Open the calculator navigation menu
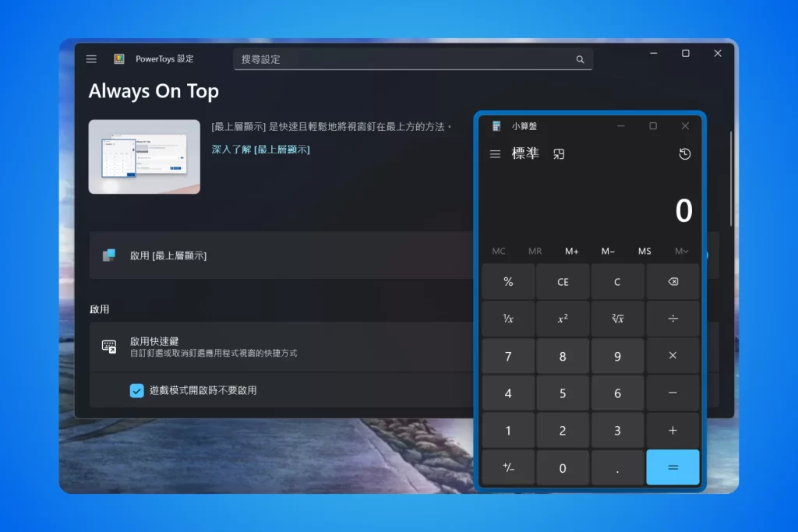The width and height of the screenshot is (798, 532). (495, 153)
